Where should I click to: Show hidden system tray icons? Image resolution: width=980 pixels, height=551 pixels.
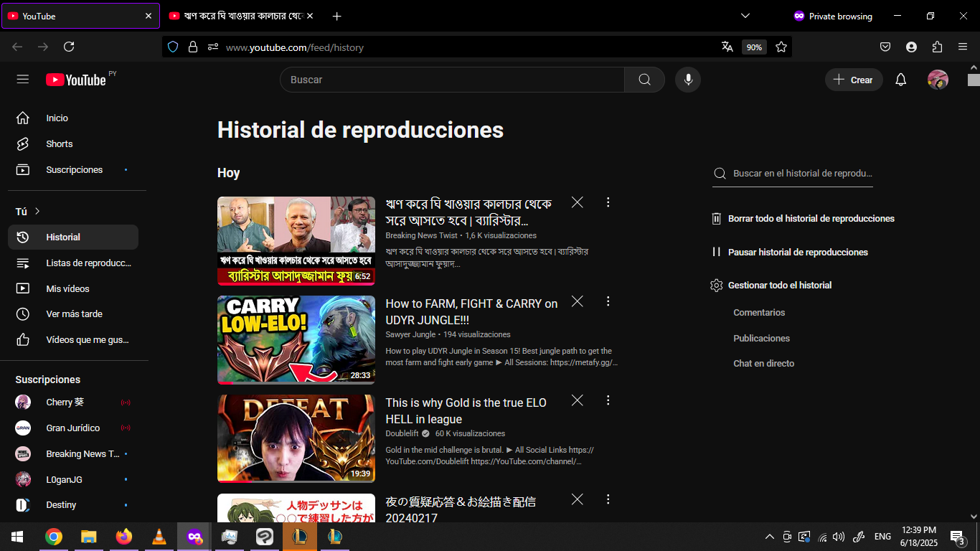coord(770,537)
